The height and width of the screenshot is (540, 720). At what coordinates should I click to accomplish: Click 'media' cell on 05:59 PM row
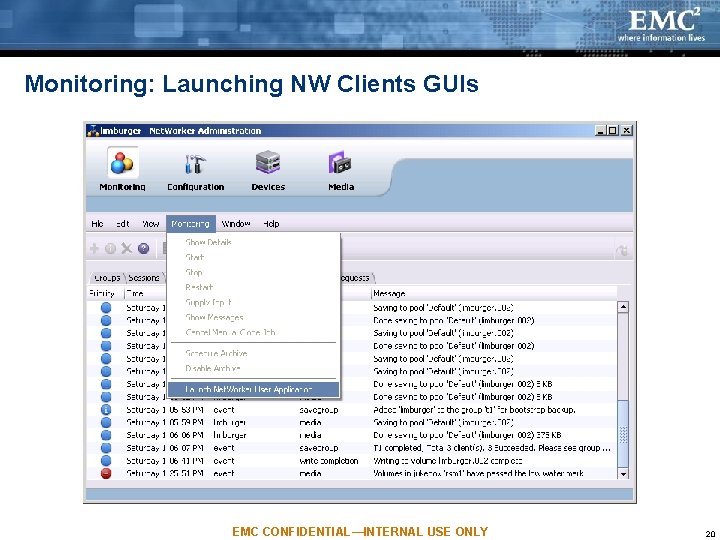coord(310,422)
